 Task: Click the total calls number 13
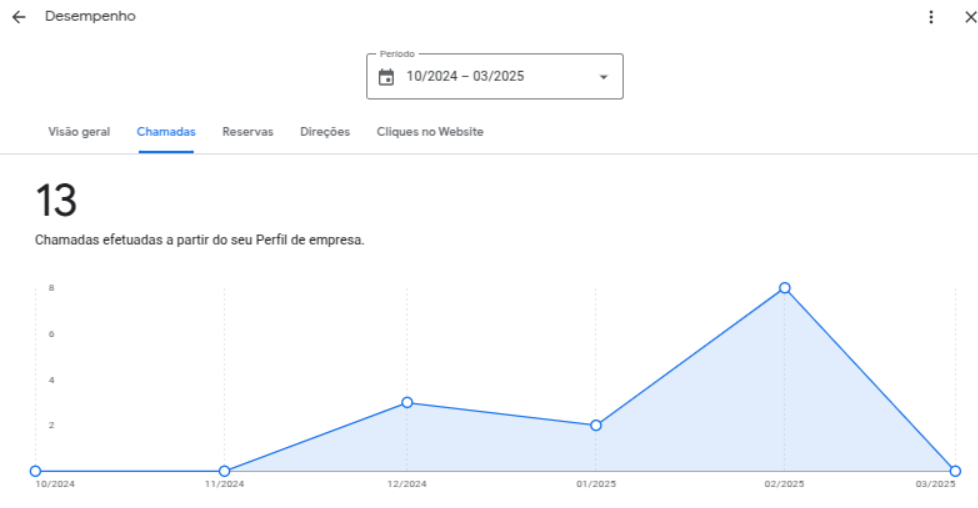click(56, 200)
